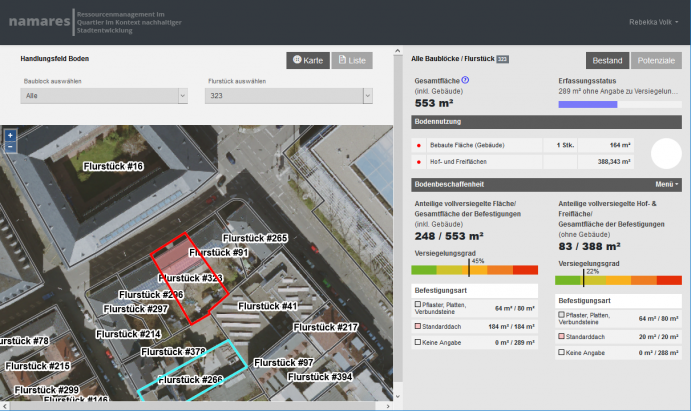Switch to the Potenziale tab
This screenshot has height=411, width=691.
[655, 60]
